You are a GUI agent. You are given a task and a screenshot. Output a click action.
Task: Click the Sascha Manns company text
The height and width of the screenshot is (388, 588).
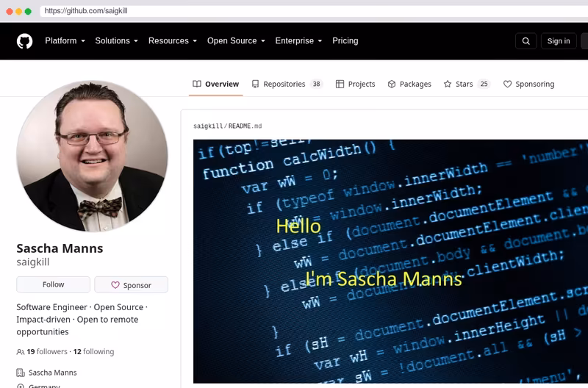pyautogui.click(x=52, y=373)
